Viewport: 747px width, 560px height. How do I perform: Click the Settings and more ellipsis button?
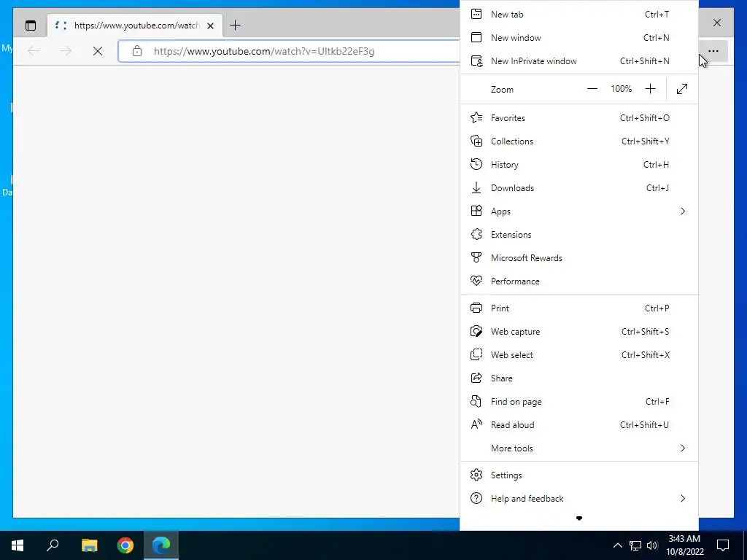point(713,51)
